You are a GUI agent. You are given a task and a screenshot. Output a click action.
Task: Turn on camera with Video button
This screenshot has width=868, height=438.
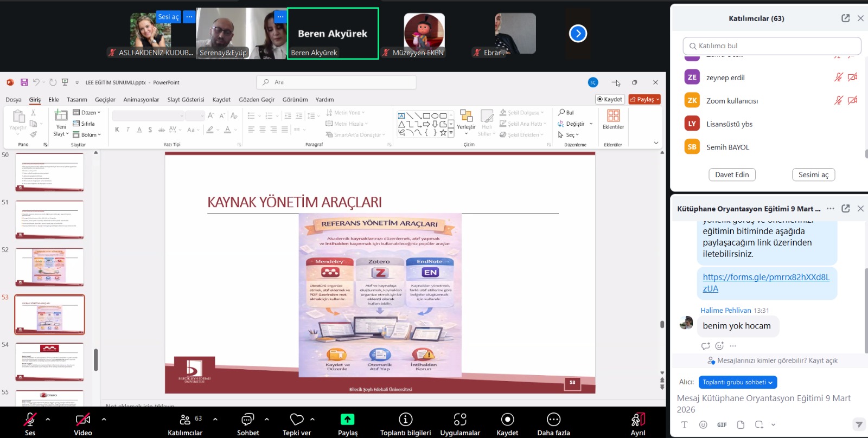(x=82, y=420)
